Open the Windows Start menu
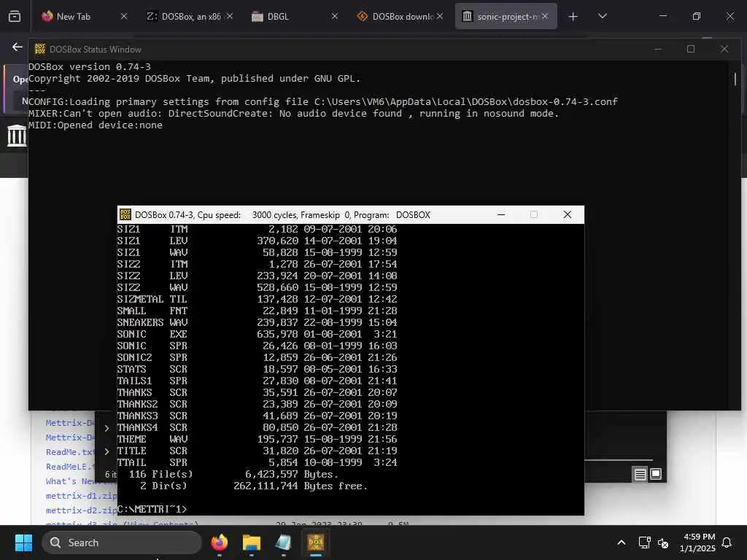The width and height of the screenshot is (747, 560). point(23,542)
